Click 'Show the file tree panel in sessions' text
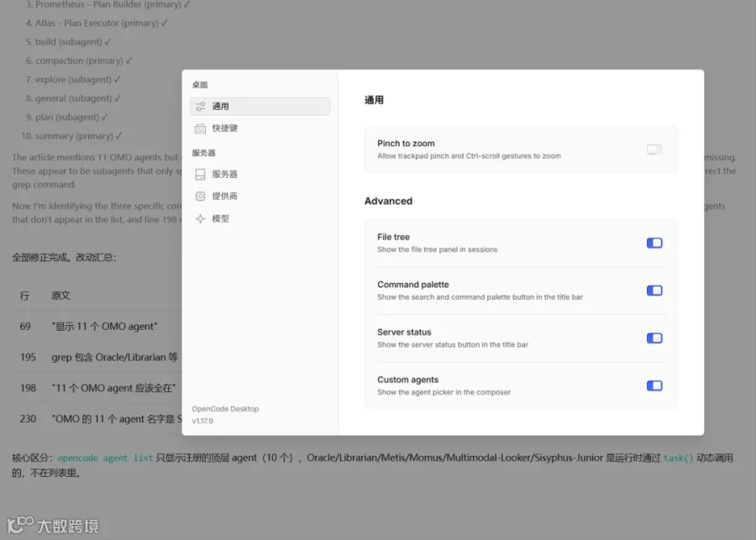The width and height of the screenshot is (756, 540). [x=438, y=249]
